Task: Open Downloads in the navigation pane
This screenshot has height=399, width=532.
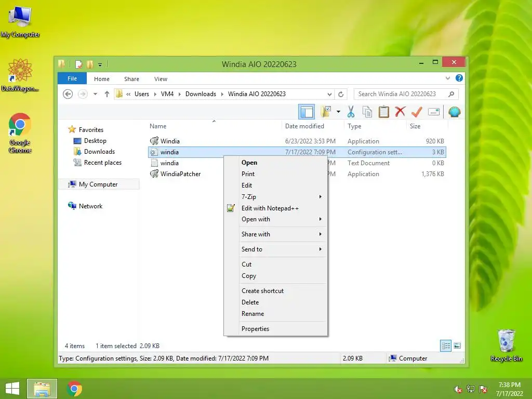Action: point(99,152)
